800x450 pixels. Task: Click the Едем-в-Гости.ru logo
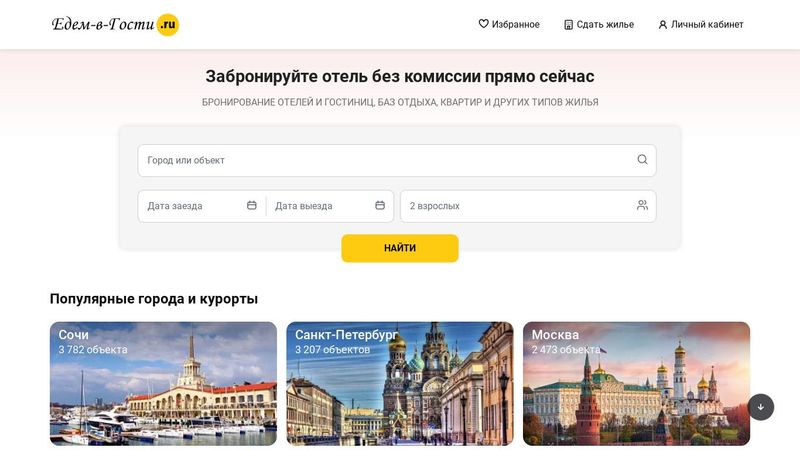click(115, 24)
